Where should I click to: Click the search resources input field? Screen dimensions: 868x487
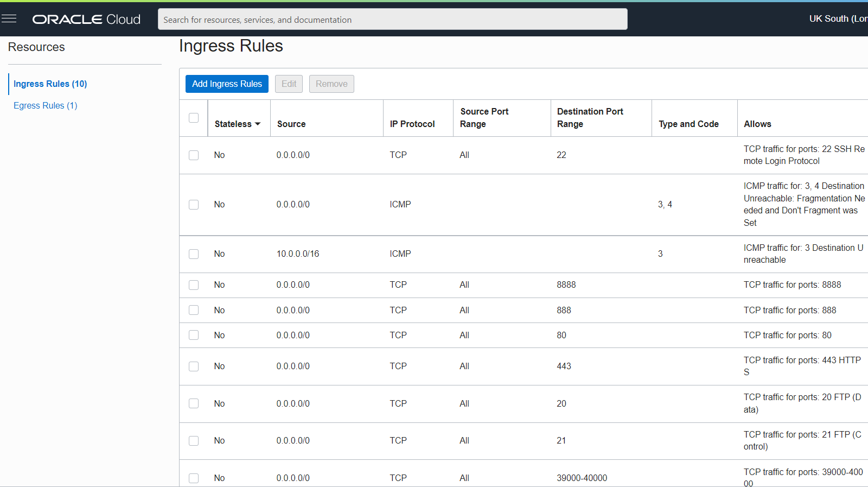392,20
